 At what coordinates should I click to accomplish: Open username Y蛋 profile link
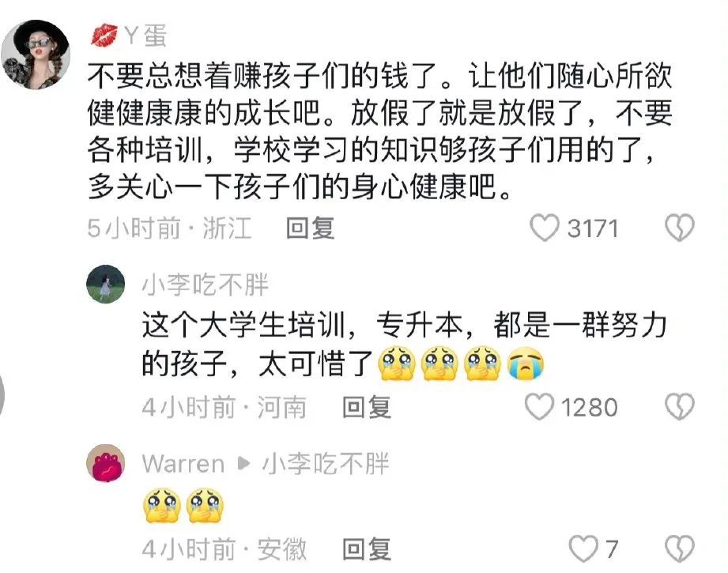(x=145, y=36)
